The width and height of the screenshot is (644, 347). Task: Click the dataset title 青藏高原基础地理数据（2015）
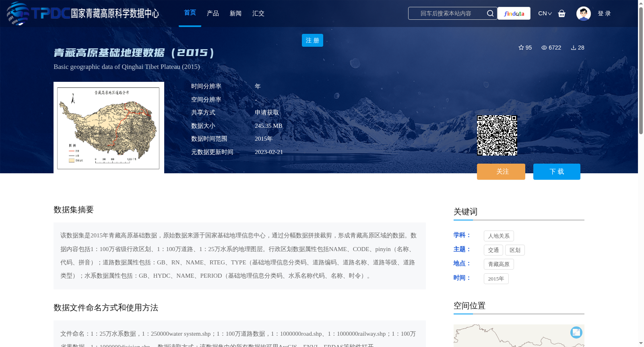(134, 53)
